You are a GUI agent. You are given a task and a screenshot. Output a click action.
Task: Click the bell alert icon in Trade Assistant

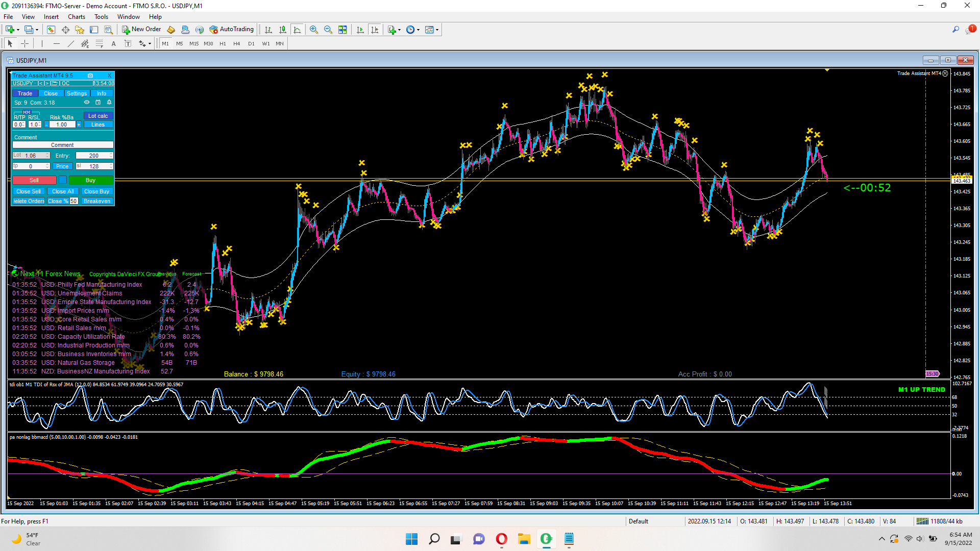(109, 103)
